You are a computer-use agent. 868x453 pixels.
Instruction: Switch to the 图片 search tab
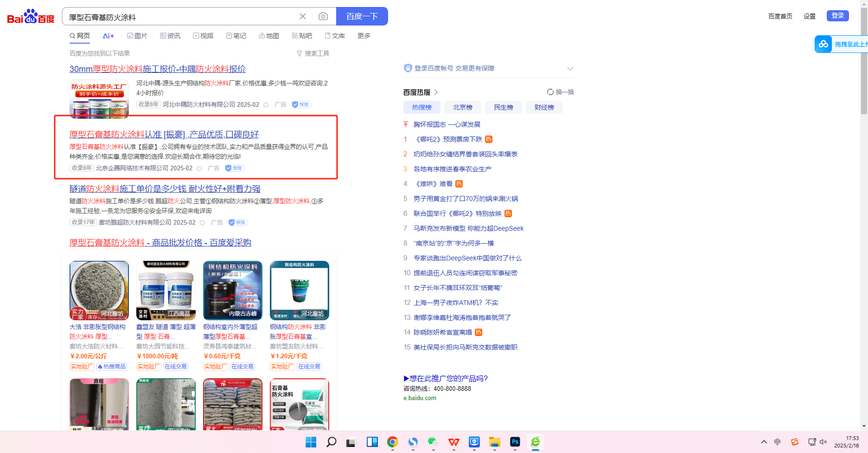(137, 36)
